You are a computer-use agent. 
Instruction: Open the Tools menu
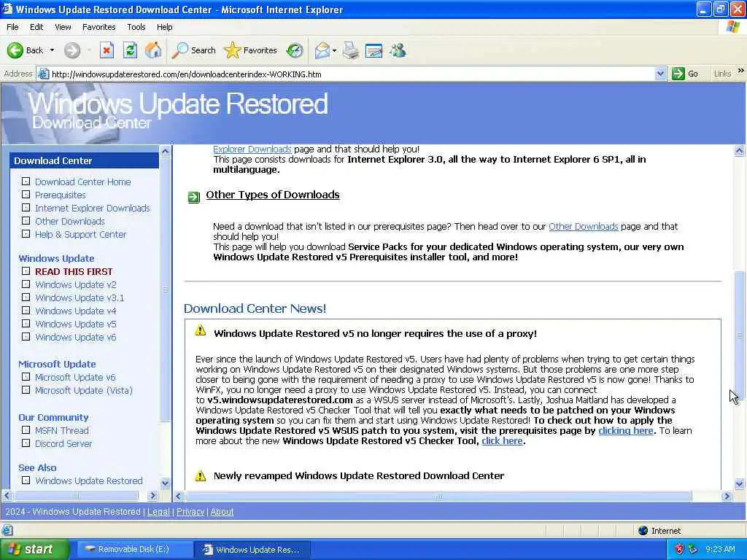[x=136, y=27]
